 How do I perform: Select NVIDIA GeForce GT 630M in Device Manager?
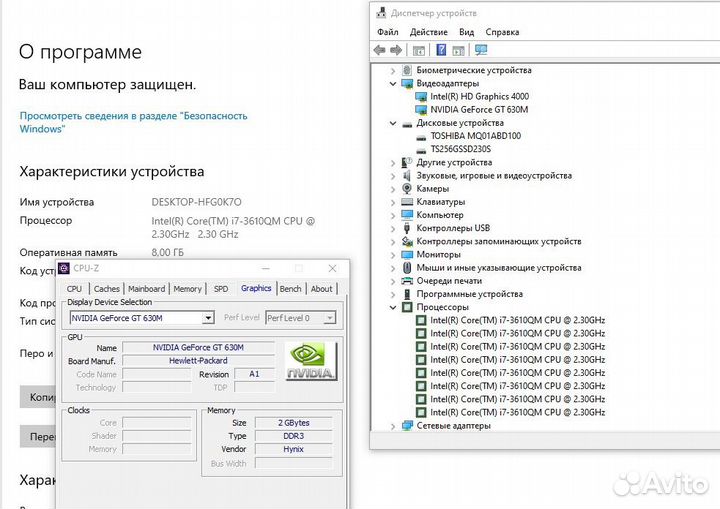[479, 110]
